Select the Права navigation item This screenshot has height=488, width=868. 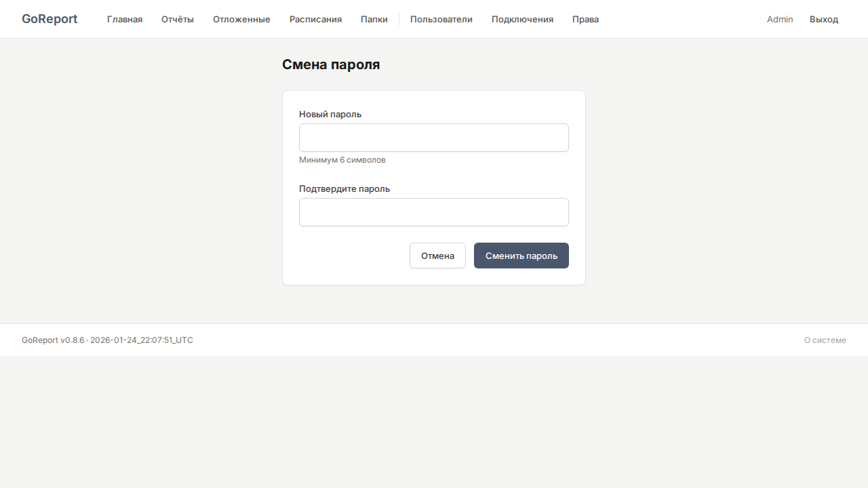pyautogui.click(x=585, y=19)
